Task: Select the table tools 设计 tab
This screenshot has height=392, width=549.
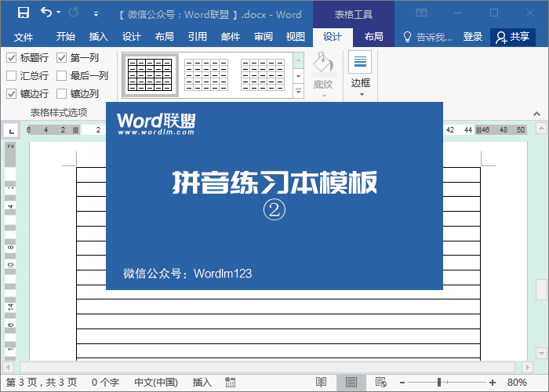Action: click(333, 37)
